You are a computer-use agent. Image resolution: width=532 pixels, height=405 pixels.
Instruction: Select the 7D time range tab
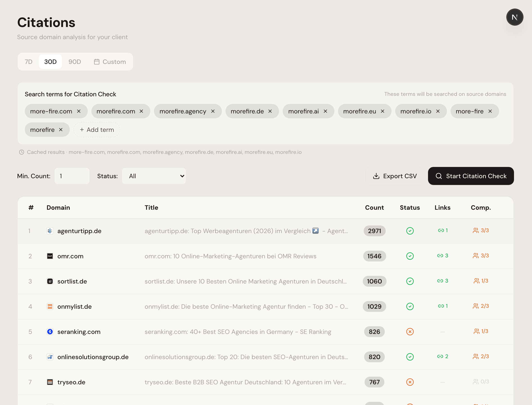[x=28, y=62]
